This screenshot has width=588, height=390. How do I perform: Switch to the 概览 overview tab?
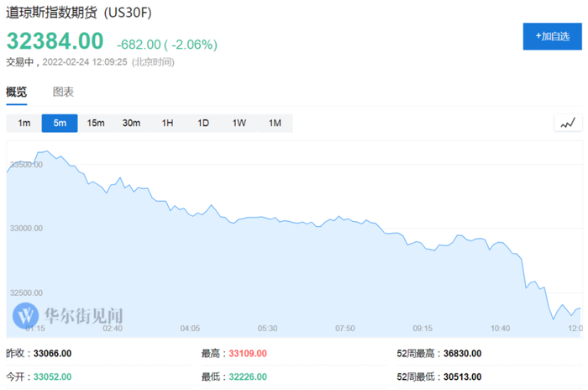[17, 92]
